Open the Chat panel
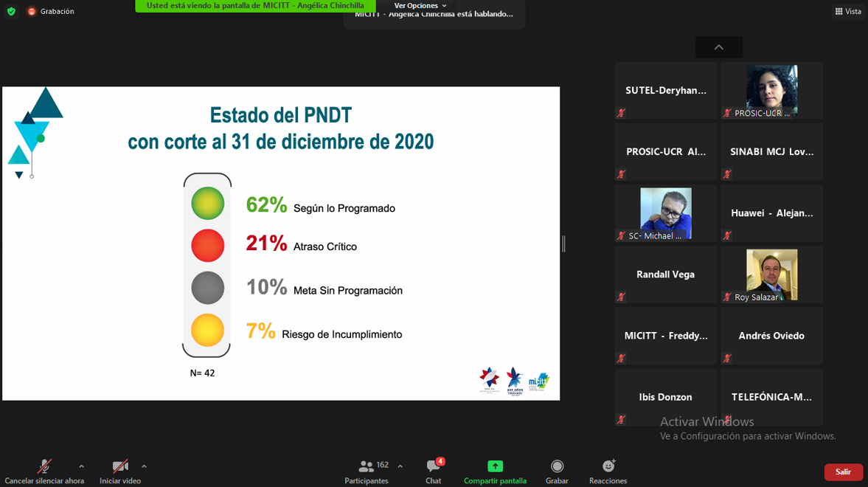Screen dimensions: 868x487 (x=433, y=472)
